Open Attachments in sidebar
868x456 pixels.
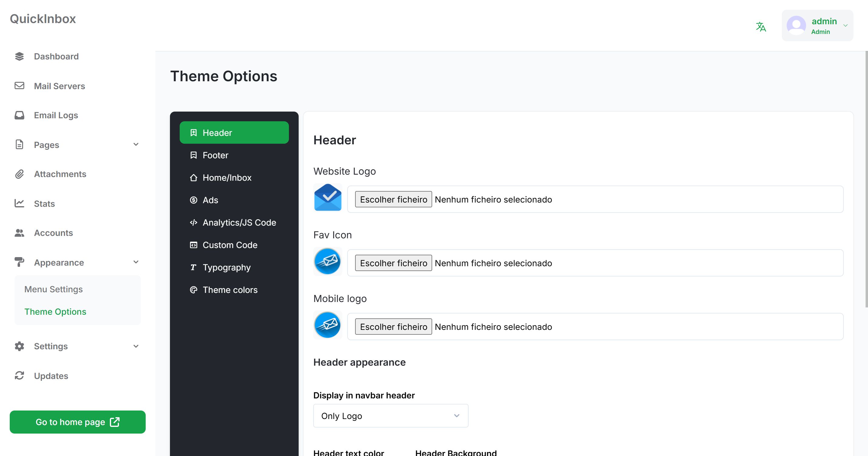[x=60, y=174]
